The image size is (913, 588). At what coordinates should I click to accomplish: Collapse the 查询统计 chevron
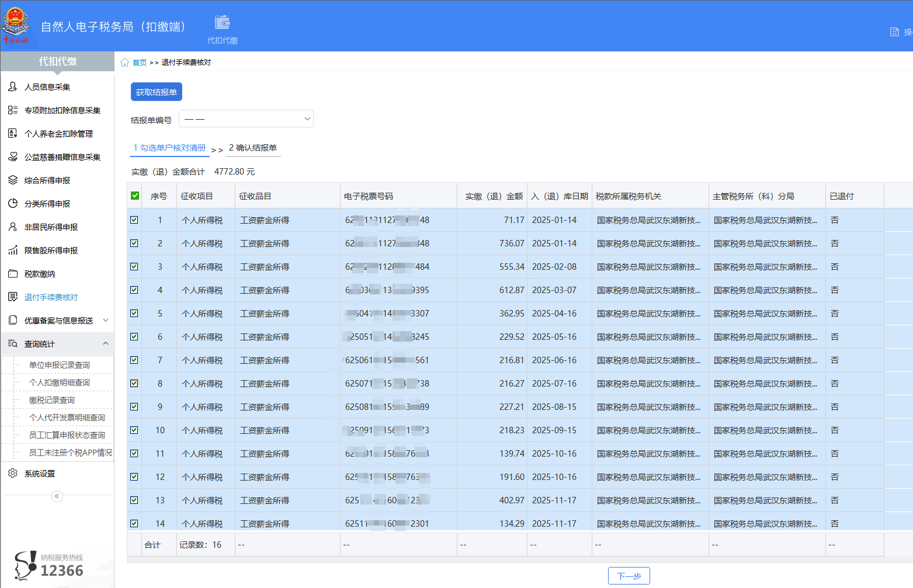(x=106, y=343)
